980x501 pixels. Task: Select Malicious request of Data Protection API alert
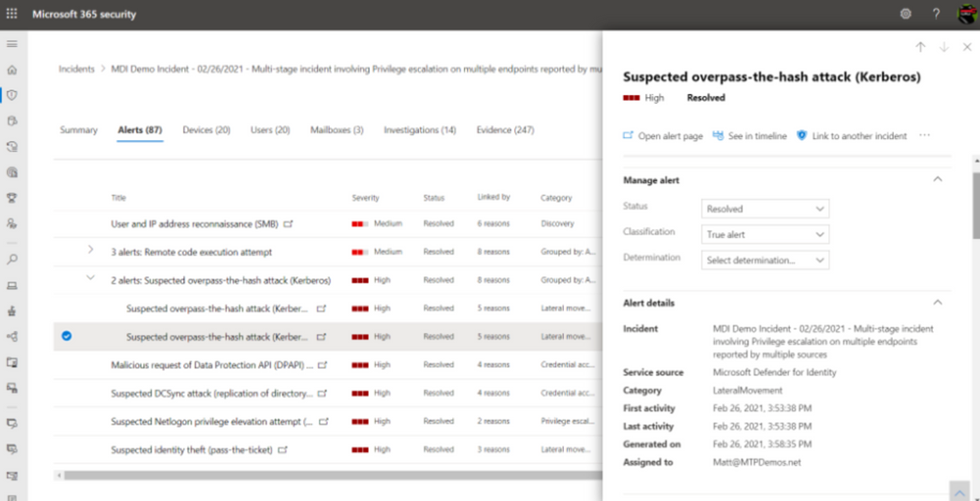tap(212, 365)
